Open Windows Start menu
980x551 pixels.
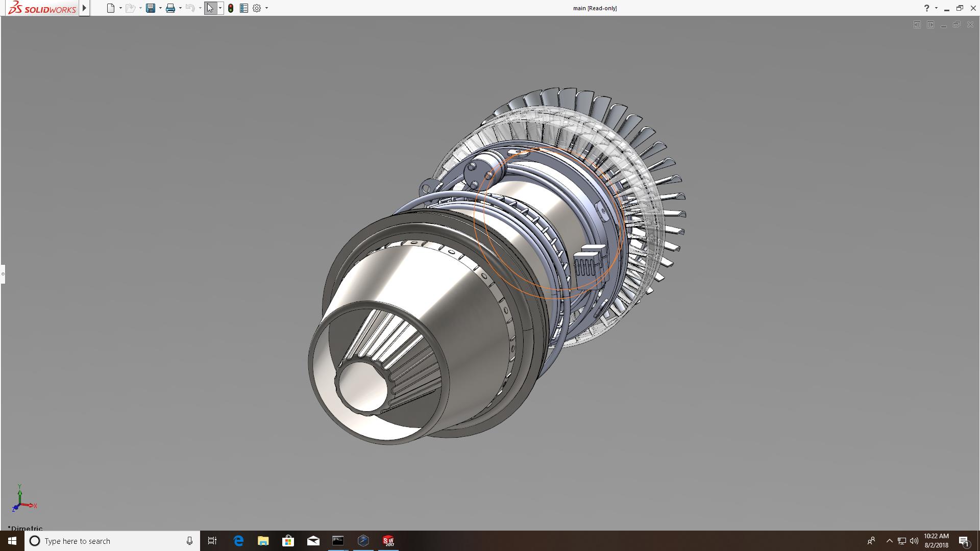coord(12,541)
